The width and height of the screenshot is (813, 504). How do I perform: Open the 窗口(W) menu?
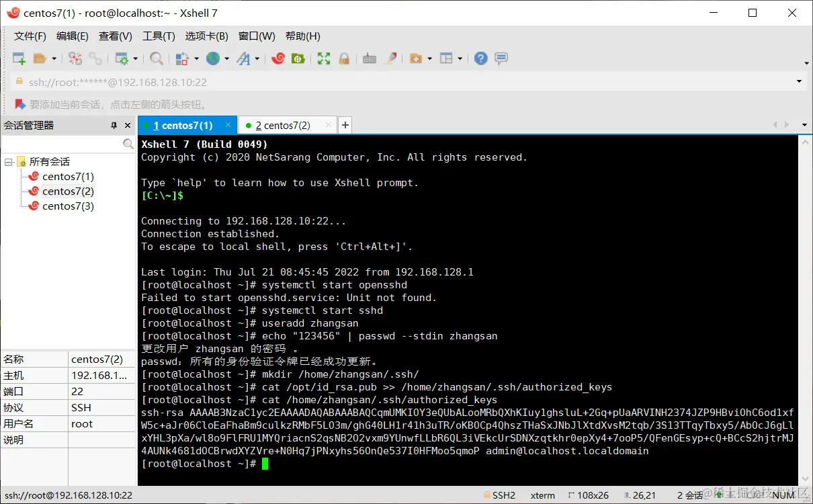click(x=257, y=36)
